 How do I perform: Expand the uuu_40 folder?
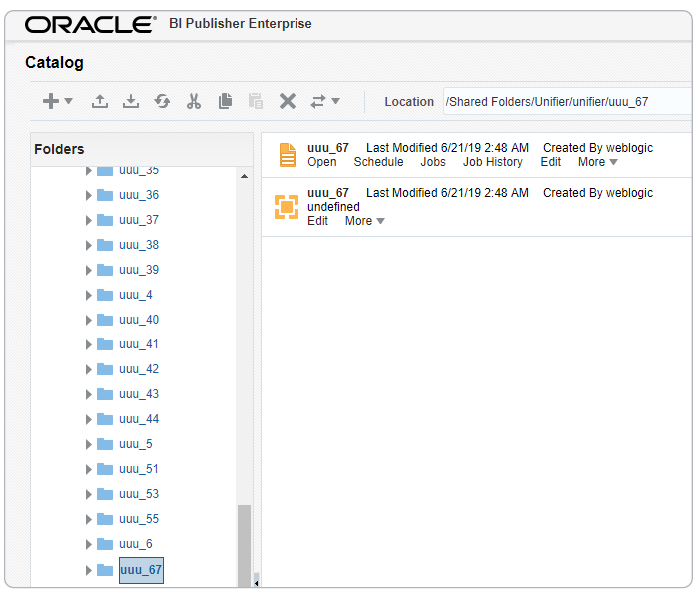point(89,320)
